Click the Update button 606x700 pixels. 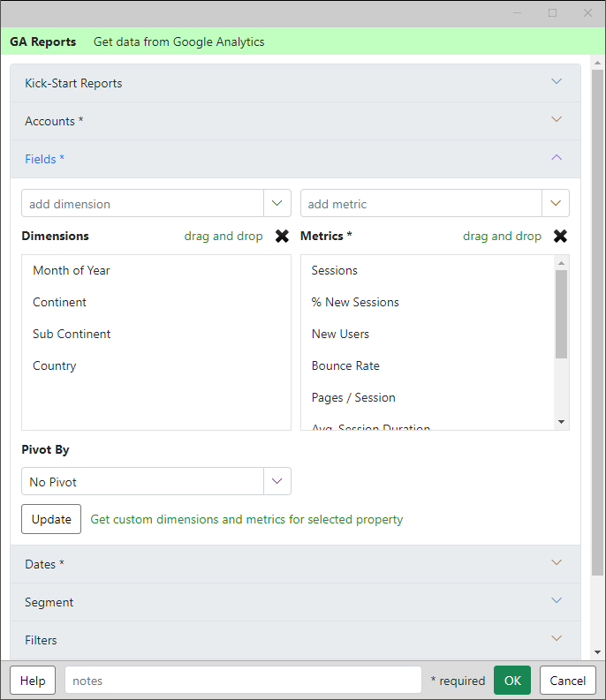click(51, 519)
